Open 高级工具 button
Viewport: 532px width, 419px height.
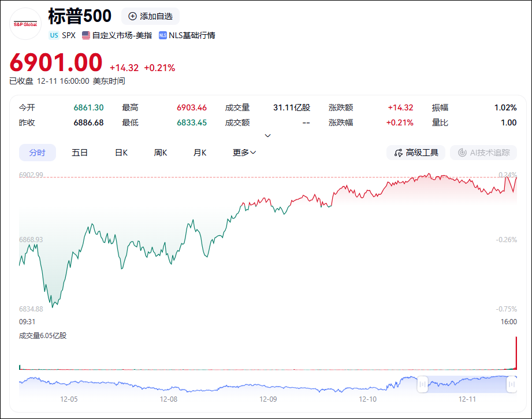[x=416, y=153]
